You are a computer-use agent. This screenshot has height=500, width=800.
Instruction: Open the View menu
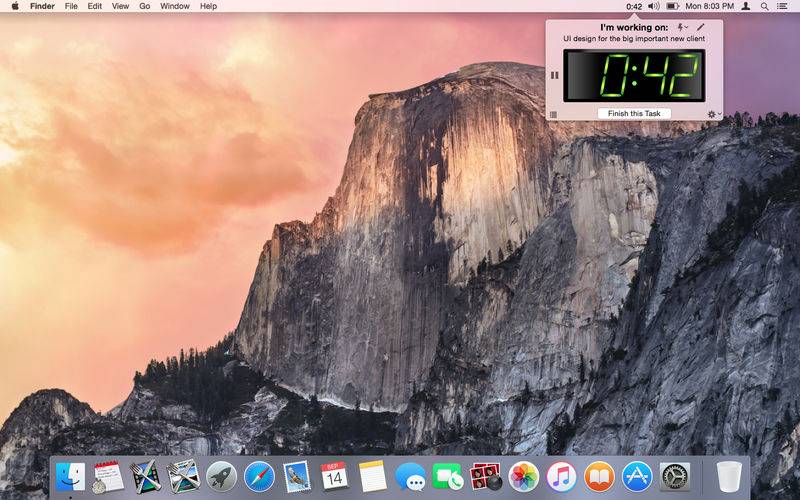point(120,6)
